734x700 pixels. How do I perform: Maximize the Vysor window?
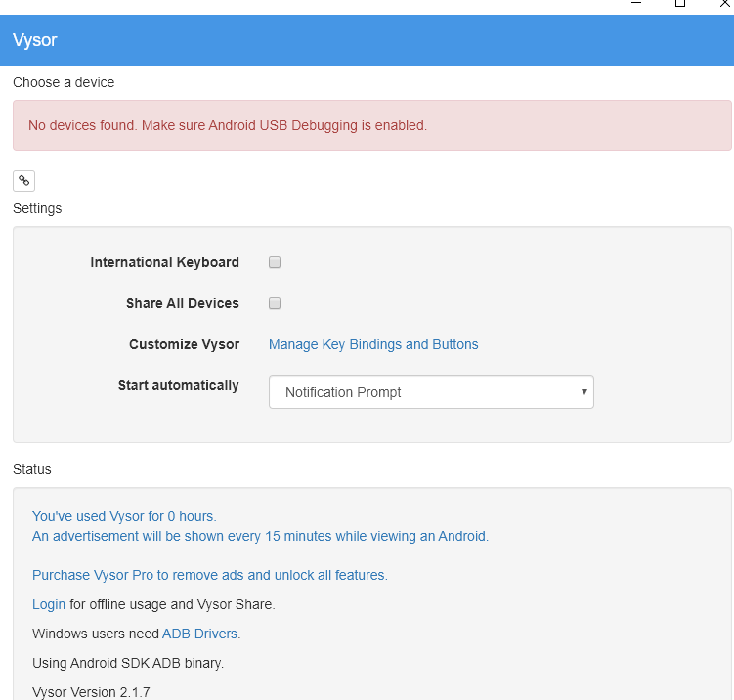(x=679, y=3)
